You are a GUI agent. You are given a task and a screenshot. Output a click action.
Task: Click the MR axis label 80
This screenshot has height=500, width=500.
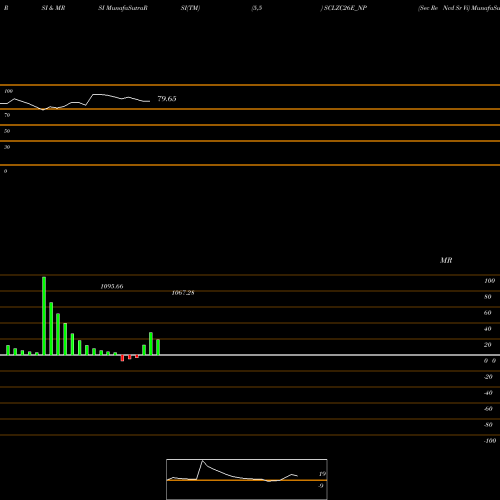tap(488, 297)
